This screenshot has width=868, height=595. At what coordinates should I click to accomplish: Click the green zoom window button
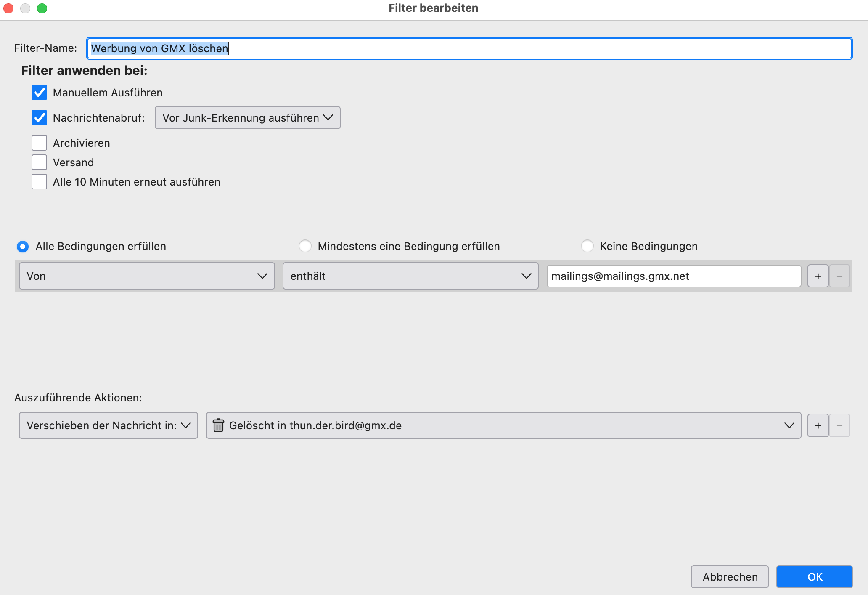click(x=42, y=8)
